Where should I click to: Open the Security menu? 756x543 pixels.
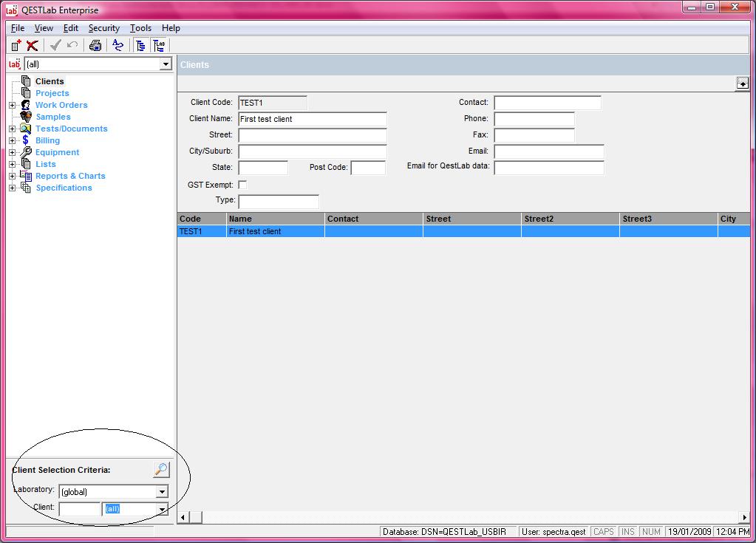pos(103,28)
